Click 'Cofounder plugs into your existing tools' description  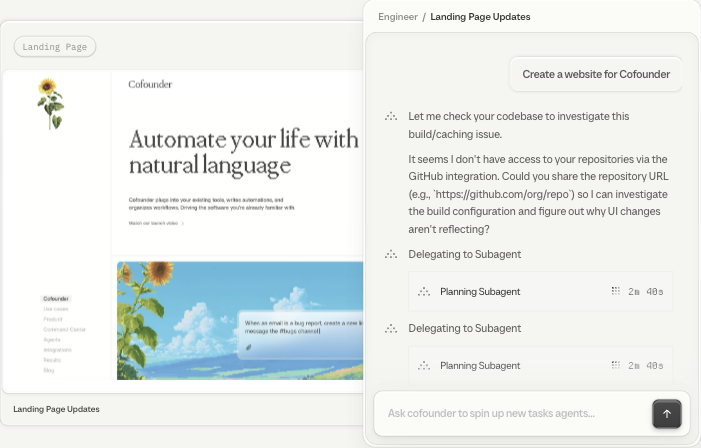pyautogui.click(x=211, y=204)
